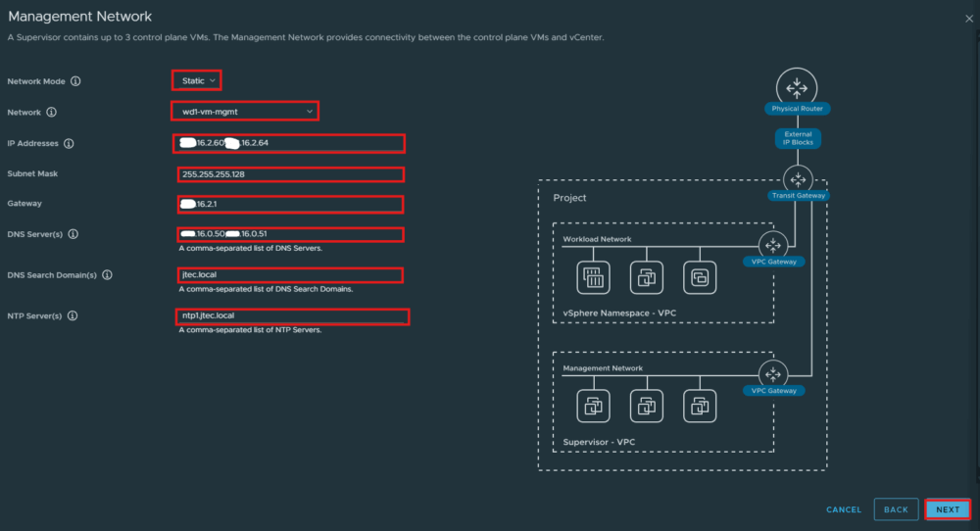Click the vertical scrollbar along the dialog edge
Screen dimensions: 980x531
pos(977,256)
